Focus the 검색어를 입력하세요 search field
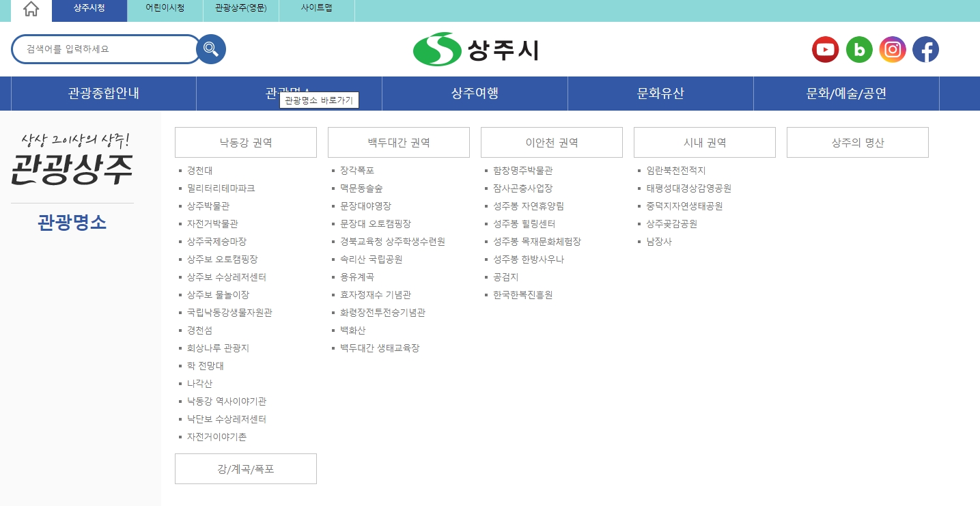Viewport: 980px width, 506px height. 106,49
